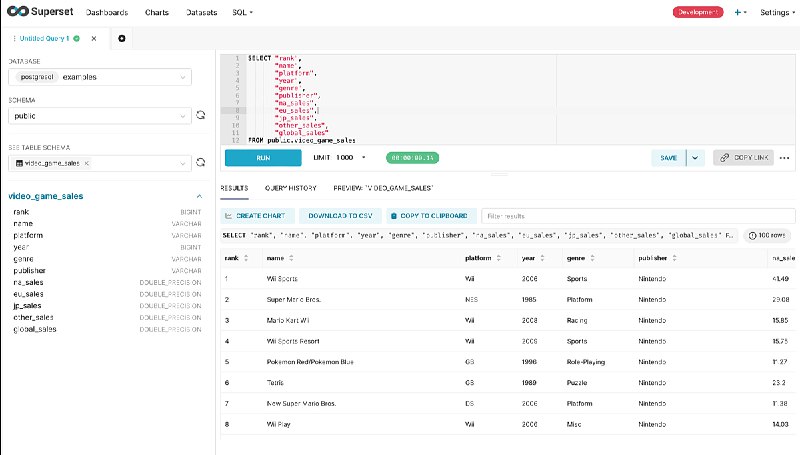
Task: Click New Super Mario Bros. cell
Action: click(301, 403)
